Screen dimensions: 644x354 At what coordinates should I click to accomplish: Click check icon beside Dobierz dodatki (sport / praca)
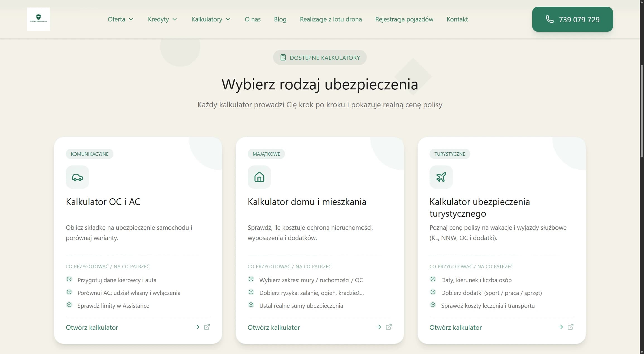point(433,292)
